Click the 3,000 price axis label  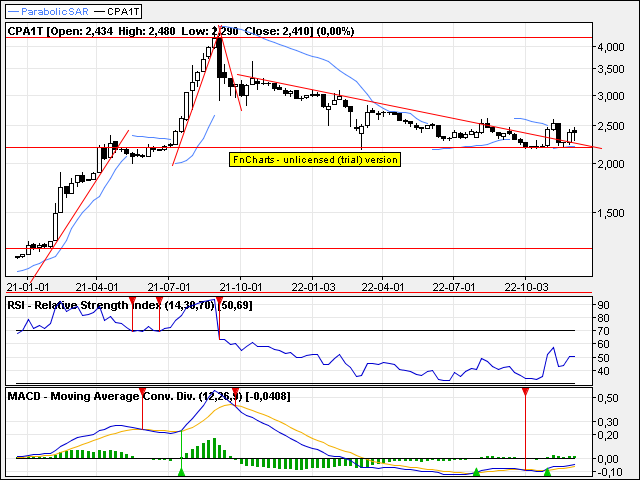click(611, 96)
